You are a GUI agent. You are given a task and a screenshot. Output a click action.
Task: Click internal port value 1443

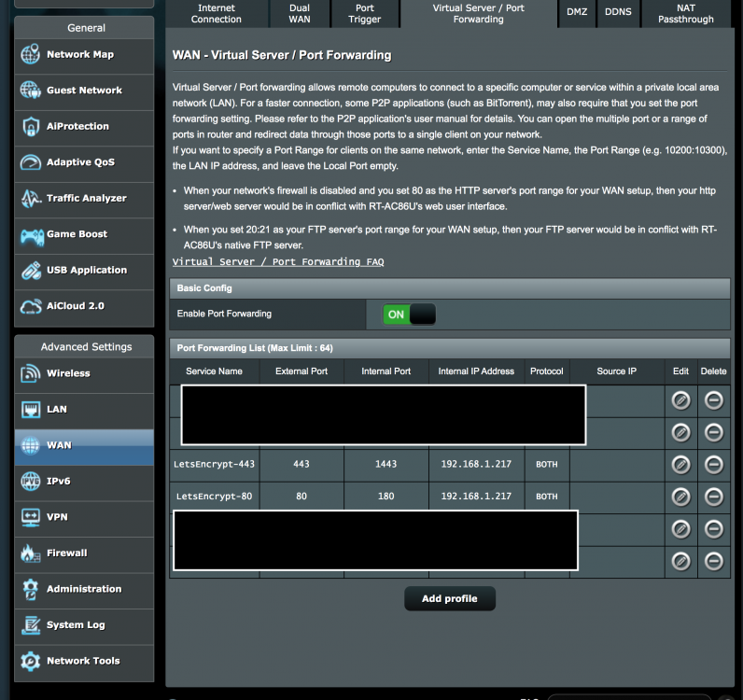pyautogui.click(x=386, y=465)
